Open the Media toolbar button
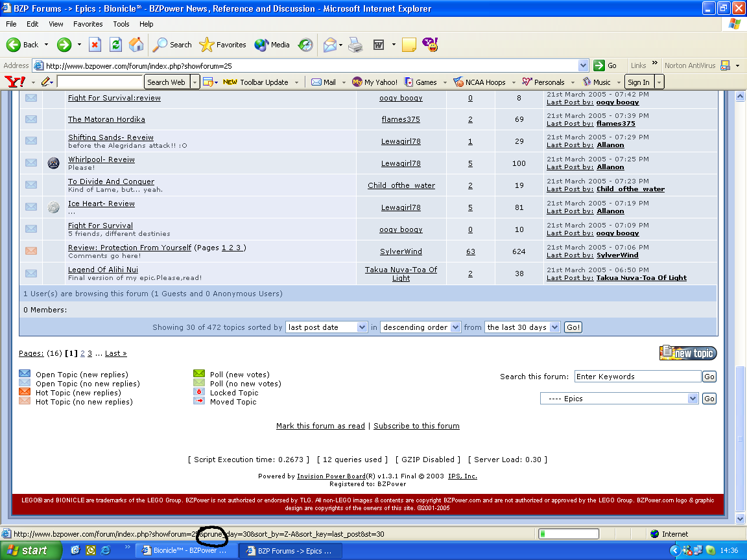This screenshot has height=560, width=747. tap(272, 45)
